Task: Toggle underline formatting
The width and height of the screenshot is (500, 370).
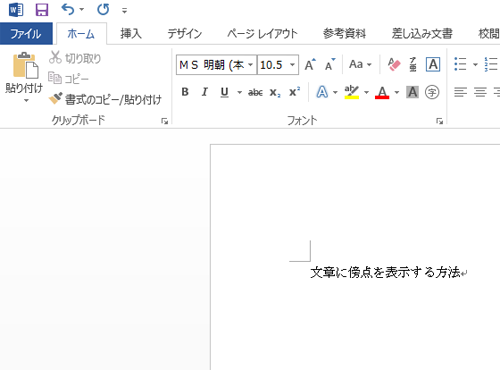Action: click(x=225, y=92)
